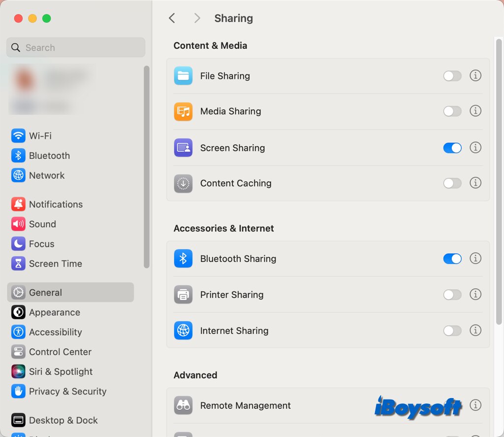Select General in the sidebar

(70, 292)
